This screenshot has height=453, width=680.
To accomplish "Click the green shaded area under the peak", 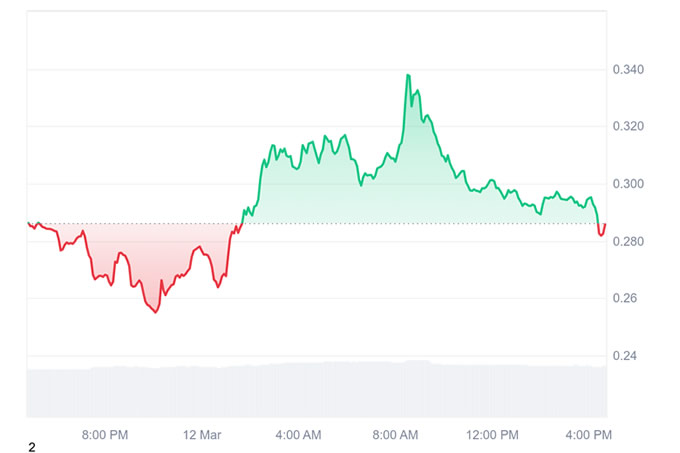I will point(410,173).
